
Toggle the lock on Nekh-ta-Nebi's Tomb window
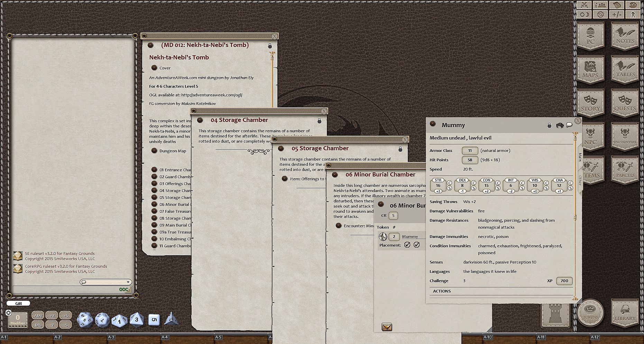270,46
